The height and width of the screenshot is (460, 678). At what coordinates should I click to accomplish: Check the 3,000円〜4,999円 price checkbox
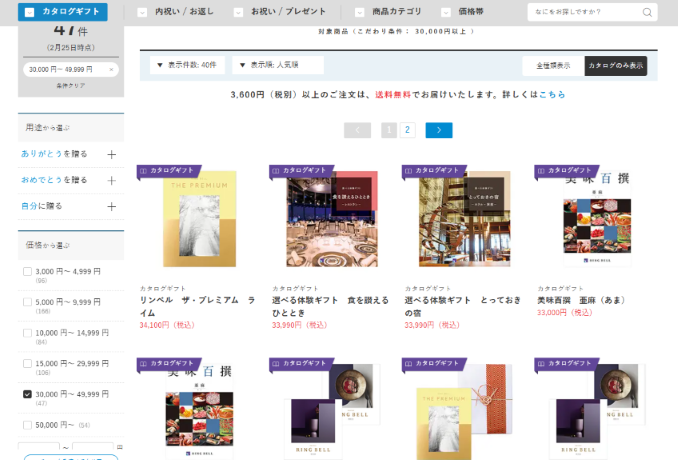(27, 271)
